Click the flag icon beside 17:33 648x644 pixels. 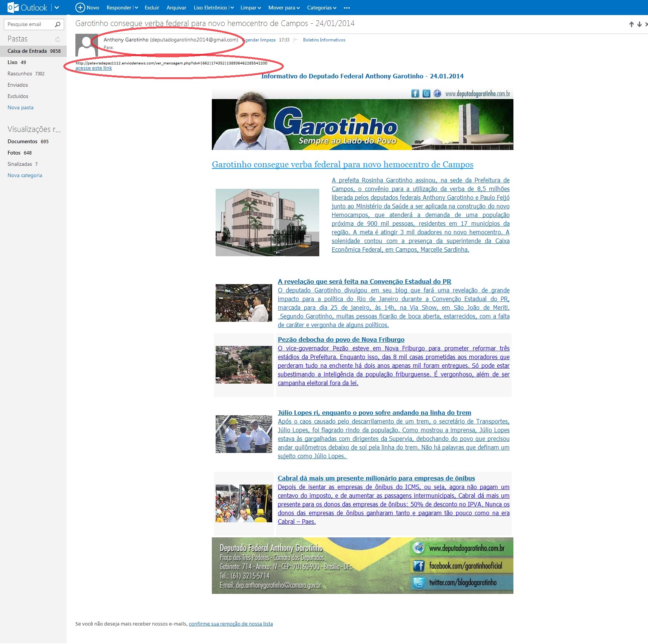click(296, 40)
